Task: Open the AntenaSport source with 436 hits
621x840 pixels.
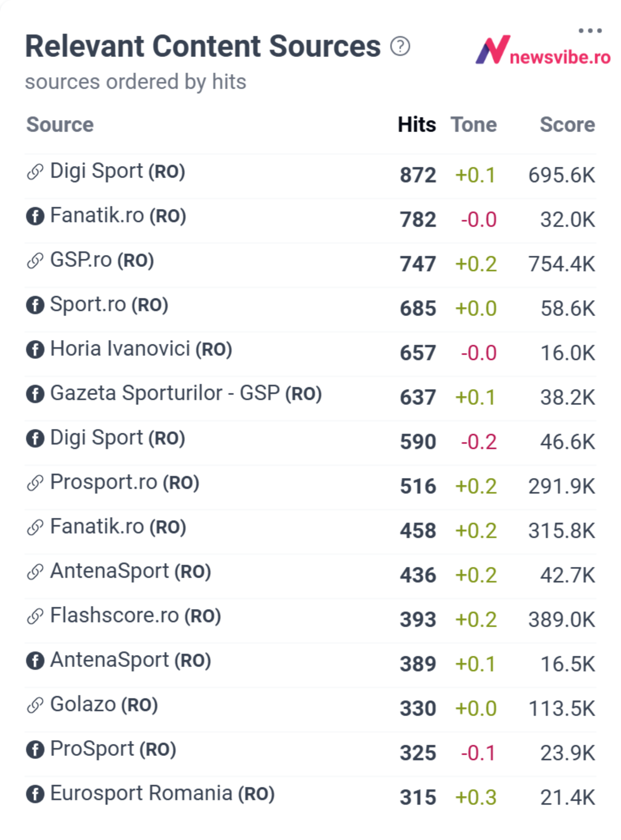Action: pyautogui.click(x=130, y=571)
